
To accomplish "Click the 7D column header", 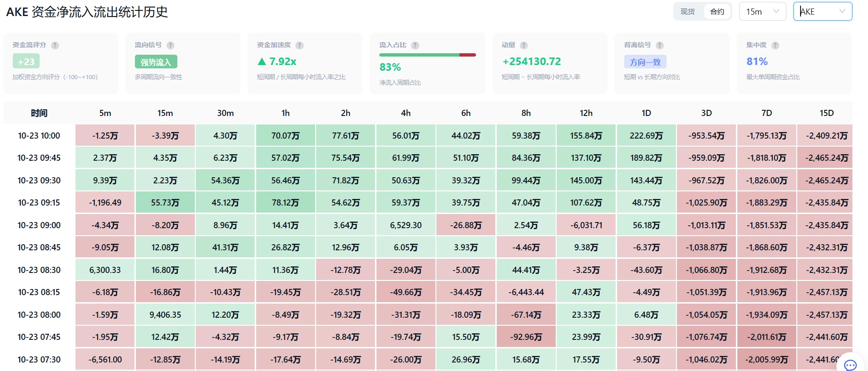I will (767, 113).
